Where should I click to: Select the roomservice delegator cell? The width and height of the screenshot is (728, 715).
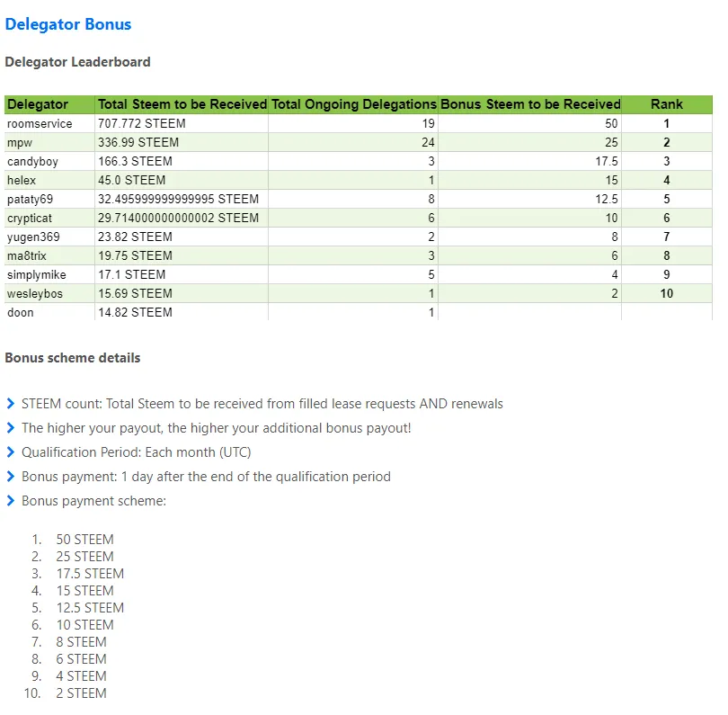(x=49, y=123)
